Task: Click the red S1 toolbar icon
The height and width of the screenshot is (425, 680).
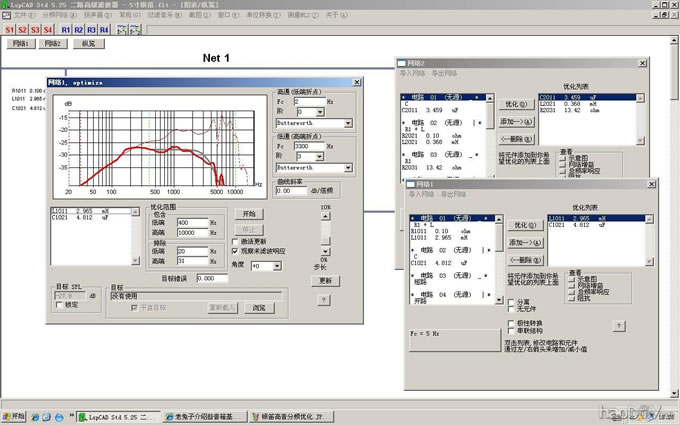Action: [x=9, y=30]
